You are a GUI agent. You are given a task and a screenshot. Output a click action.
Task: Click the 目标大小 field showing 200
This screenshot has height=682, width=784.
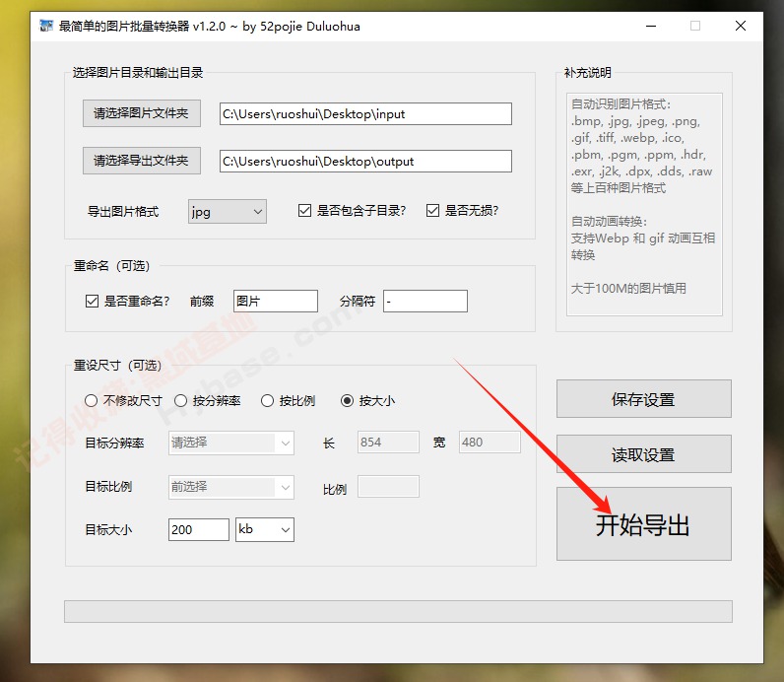click(x=199, y=529)
